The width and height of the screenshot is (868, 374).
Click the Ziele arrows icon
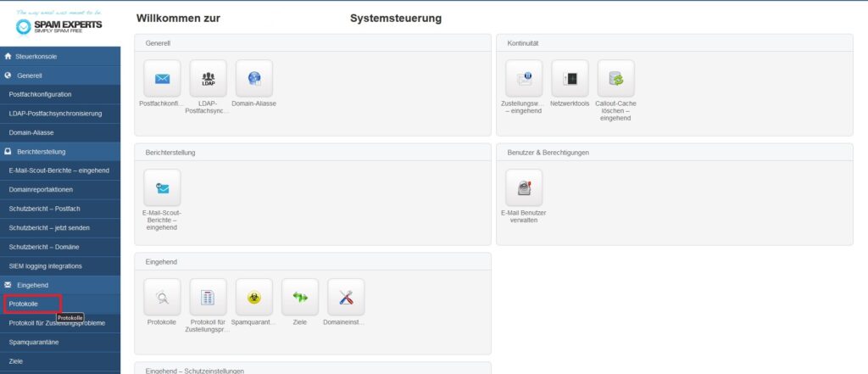pos(299,297)
